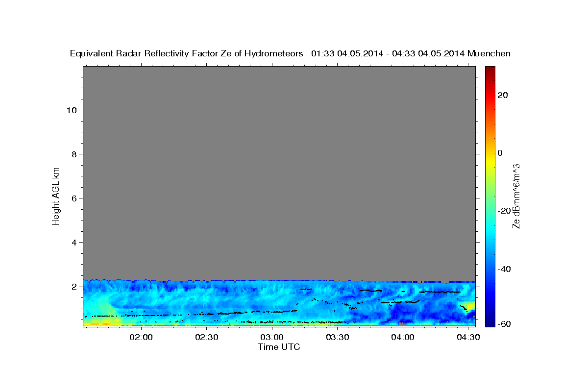Click the yellow high-reflectivity patch near 04:30
588x392 pixels.
point(469,307)
